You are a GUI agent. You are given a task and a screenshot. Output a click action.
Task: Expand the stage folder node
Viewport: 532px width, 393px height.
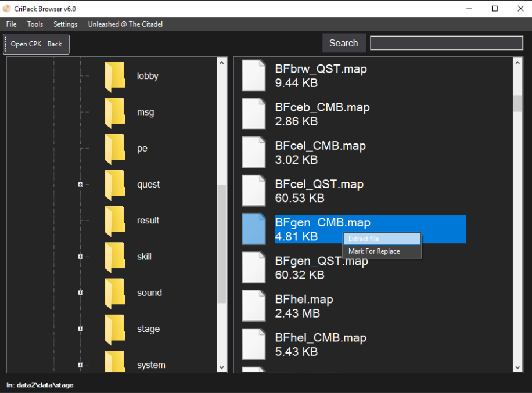(x=80, y=329)
